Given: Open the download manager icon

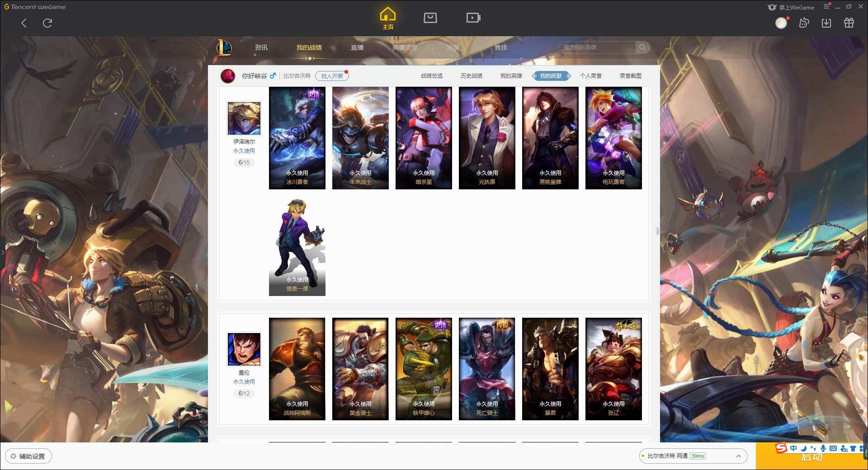Looking at the screenshot, I should pyautogui.click(x=826, y=23).
